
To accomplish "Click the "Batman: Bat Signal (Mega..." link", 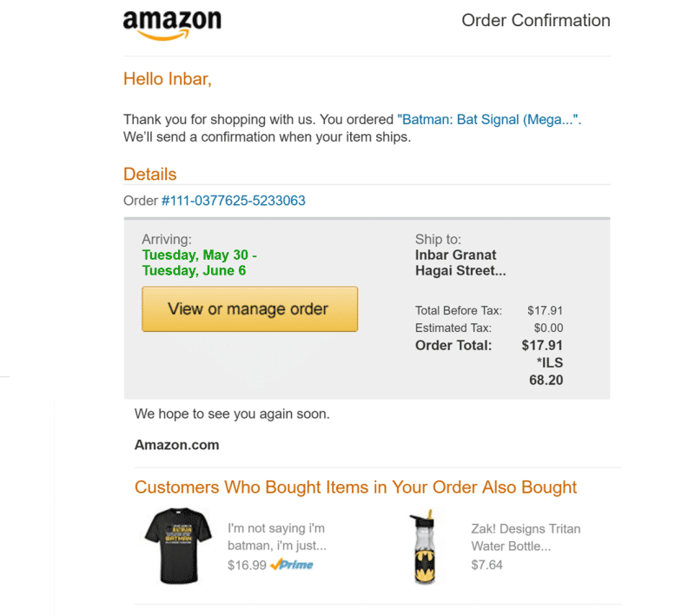I will [488, 120].
